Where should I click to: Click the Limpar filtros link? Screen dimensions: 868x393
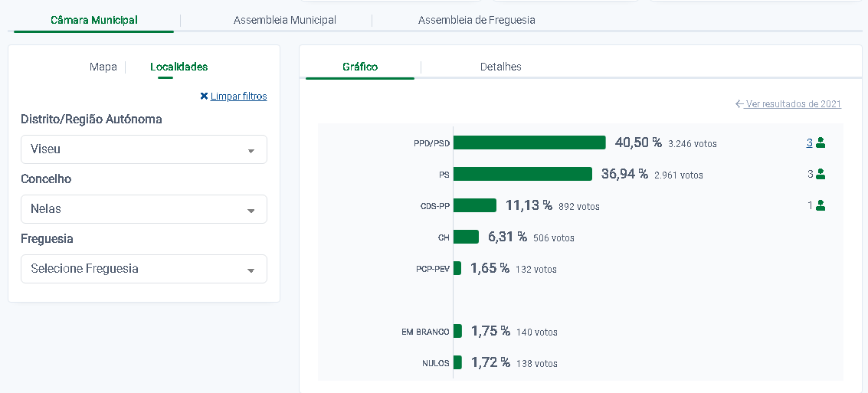(x=238, y=97)
